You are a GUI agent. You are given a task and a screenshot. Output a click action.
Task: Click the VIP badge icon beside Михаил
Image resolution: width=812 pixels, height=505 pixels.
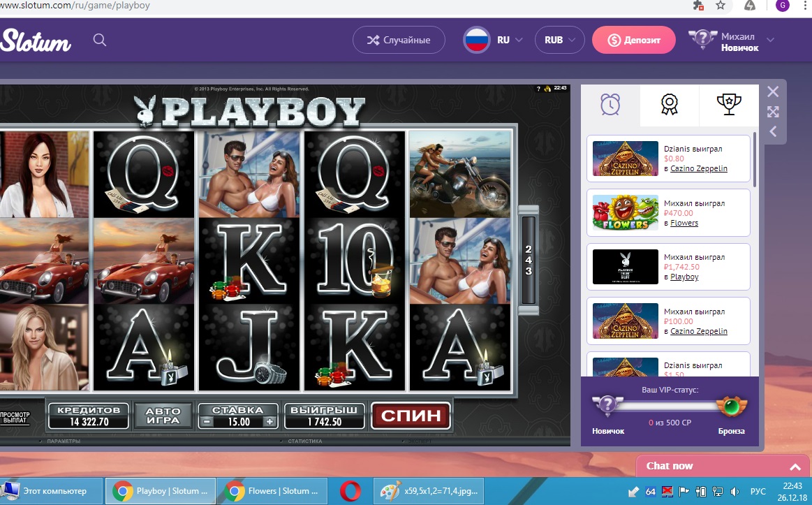click(x=702, y=39)
